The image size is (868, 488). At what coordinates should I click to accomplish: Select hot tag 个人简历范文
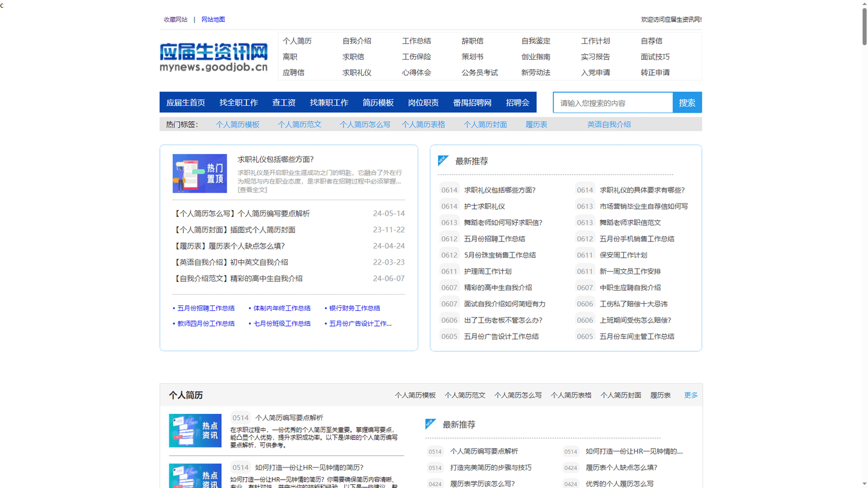[x=300, y=124]
